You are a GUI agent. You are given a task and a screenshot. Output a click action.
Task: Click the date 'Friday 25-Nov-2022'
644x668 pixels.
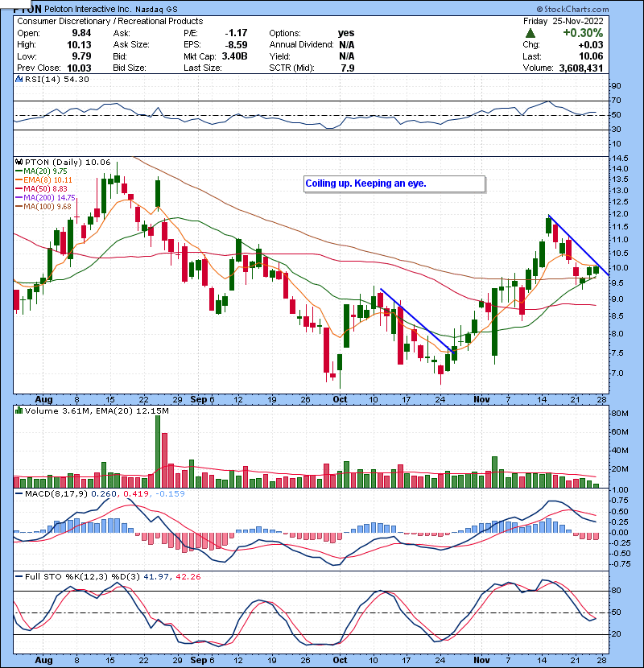click(x=563, y=21)
